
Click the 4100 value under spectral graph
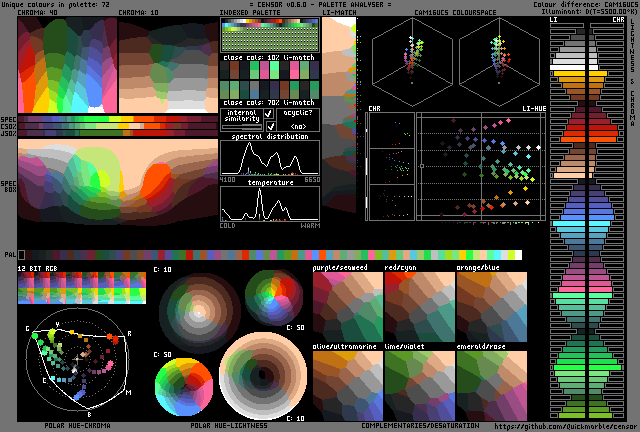coord(227,180)
